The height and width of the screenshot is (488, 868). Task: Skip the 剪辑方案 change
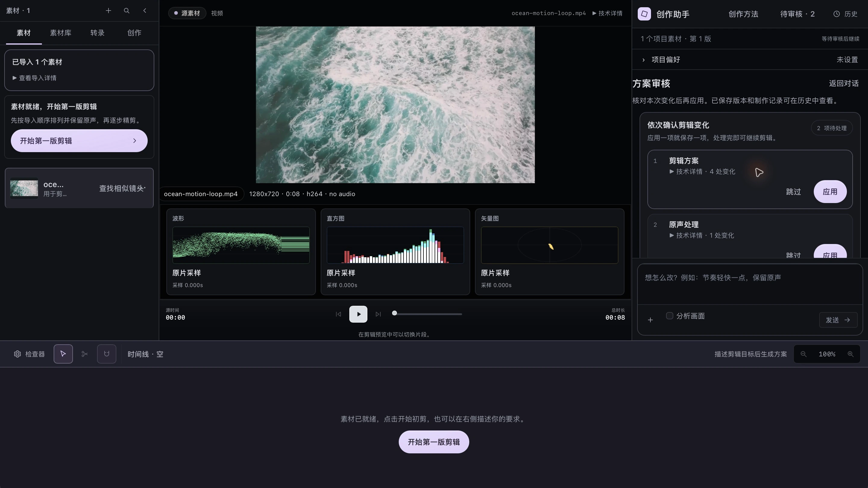(793, 192)
